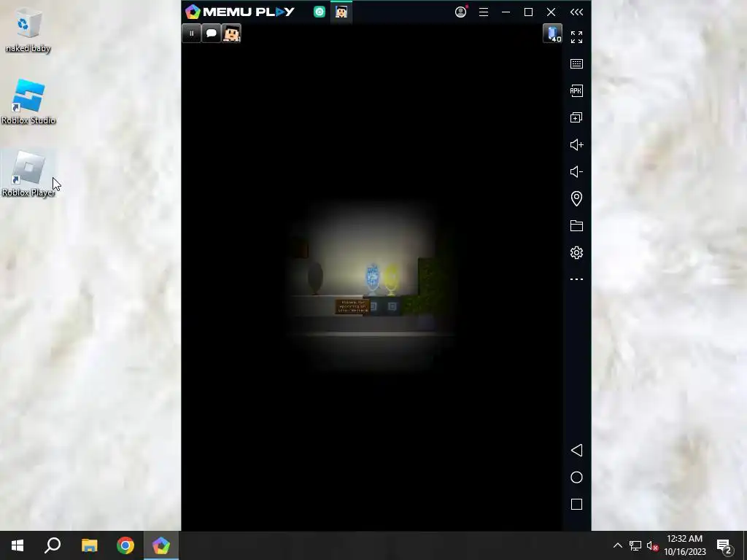Image resolution: width=747 pixels, height=560 pixels.
Task: Install an APK file
Action: coord(576,91)
